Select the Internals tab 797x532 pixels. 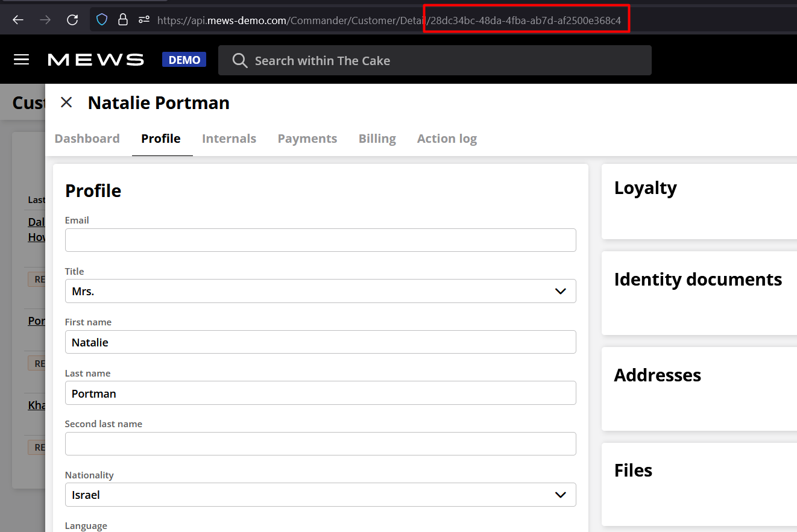tap(229, 139)
